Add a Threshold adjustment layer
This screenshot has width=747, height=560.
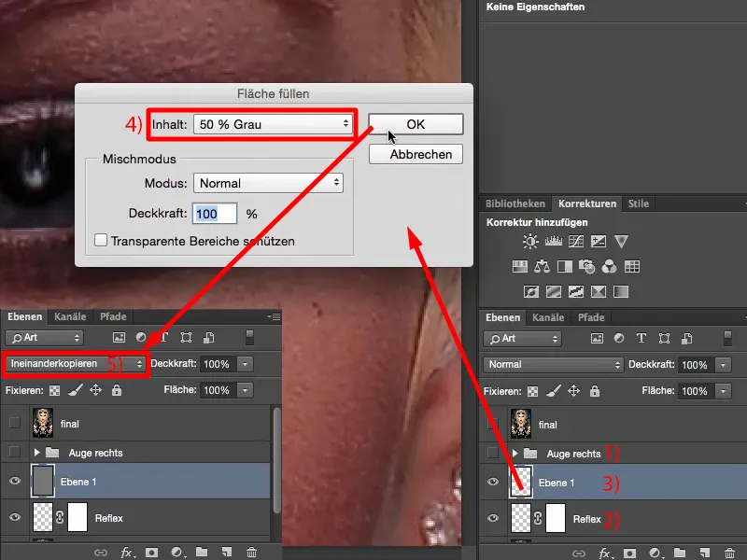click(x=576, y=291)
